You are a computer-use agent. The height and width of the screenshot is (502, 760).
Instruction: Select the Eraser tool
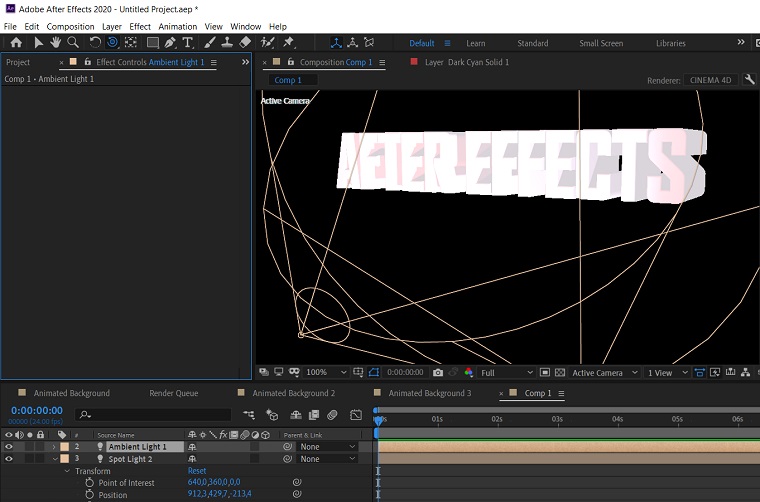(x=245, y=43)
